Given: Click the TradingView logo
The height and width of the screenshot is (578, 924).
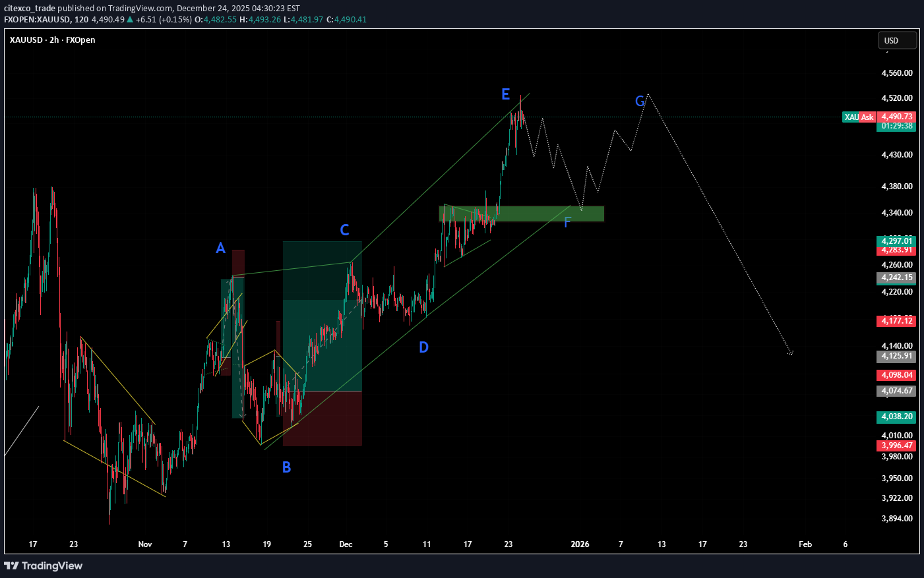Looking at the screenshot, I should click(44, 565).
